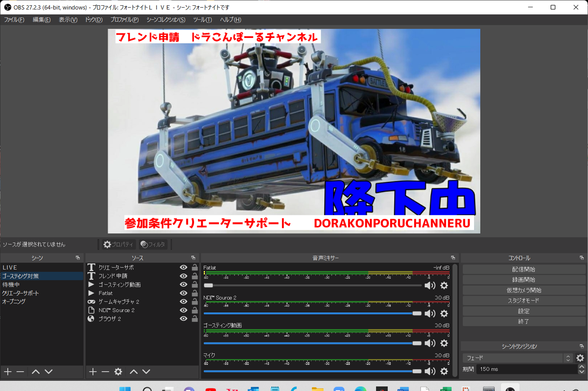Open the フェード transition dropdown
588x391 pixels.
tap(518, 358)
